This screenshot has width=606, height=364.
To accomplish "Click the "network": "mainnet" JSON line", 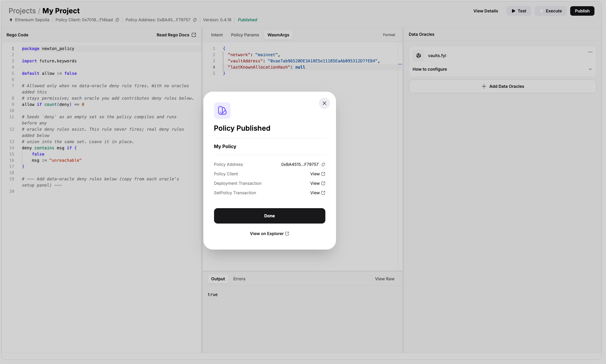I will [254, 55].
